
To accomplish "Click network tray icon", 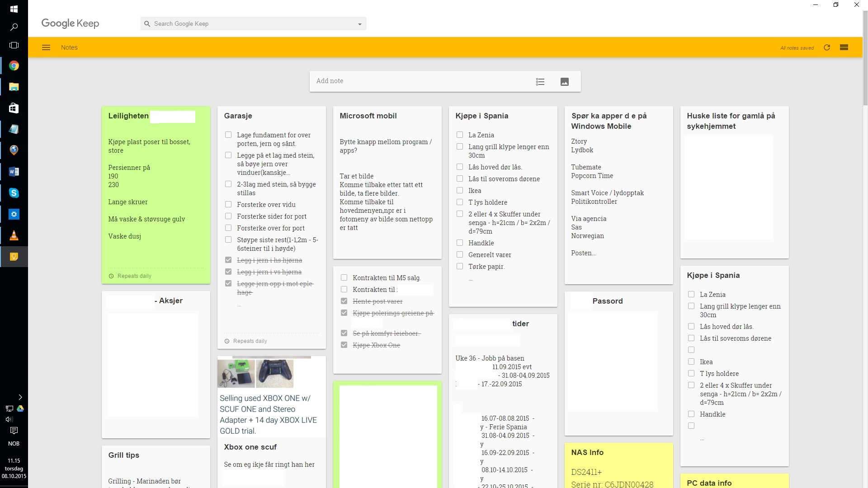I will 9,408.
